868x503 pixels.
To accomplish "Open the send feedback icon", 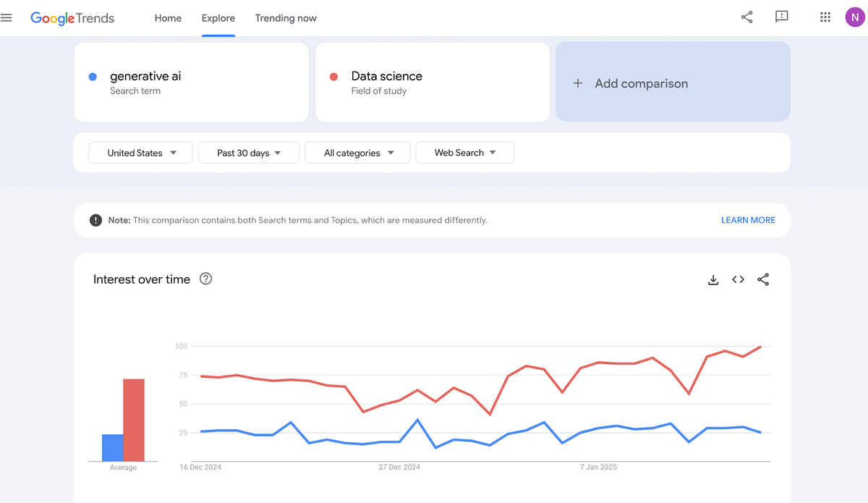I will [x=781, y=17].
